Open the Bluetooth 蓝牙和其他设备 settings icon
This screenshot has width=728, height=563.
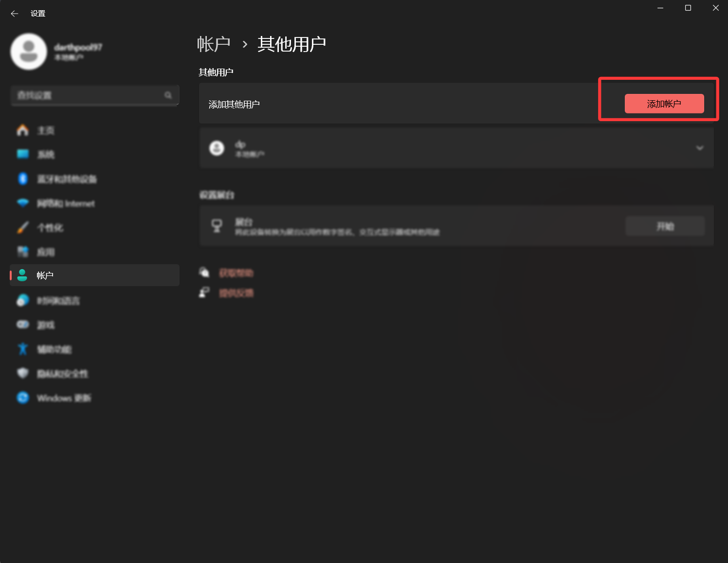pyautogui.click(x=22, y=179)
